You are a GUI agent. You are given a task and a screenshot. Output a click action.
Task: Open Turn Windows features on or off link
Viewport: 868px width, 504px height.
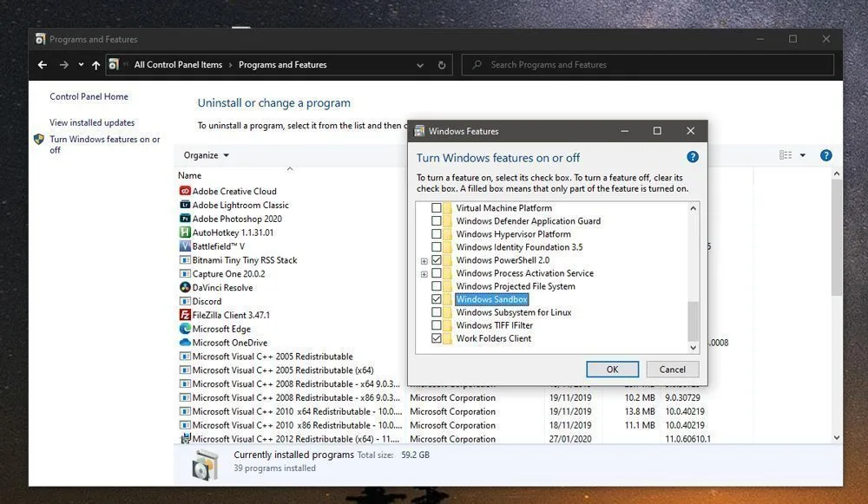pyautogui.click(x=105, y=144)
